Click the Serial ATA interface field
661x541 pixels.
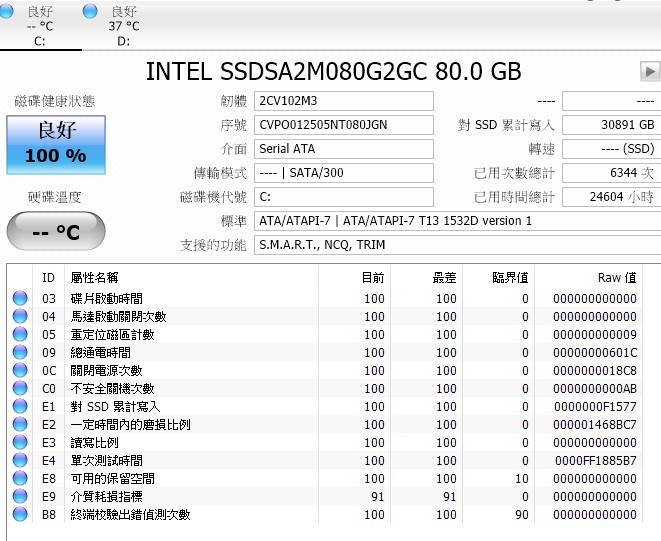344,149
